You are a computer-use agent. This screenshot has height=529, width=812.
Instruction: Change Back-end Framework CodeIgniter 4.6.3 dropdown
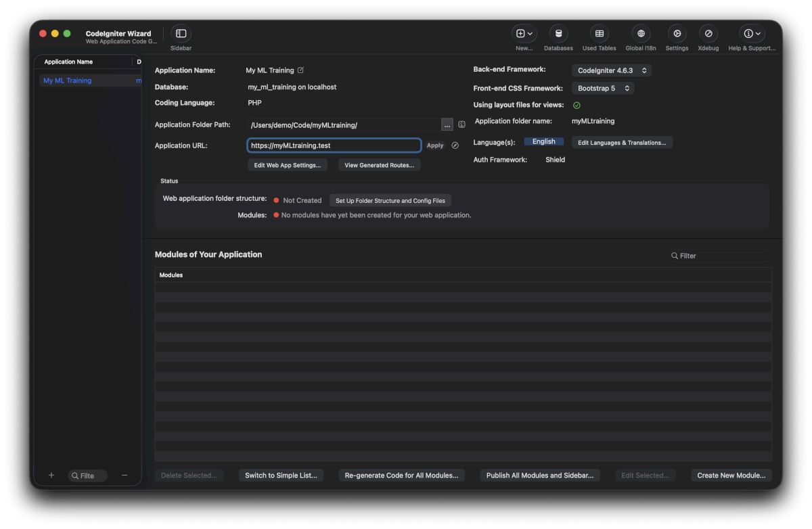(612, 70)
